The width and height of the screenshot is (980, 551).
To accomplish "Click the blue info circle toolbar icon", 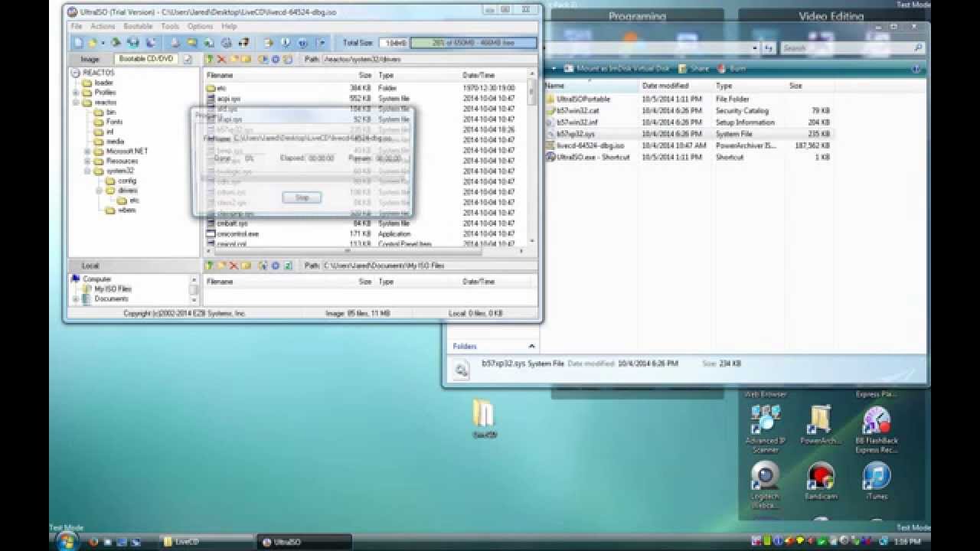I will (302, 43).
